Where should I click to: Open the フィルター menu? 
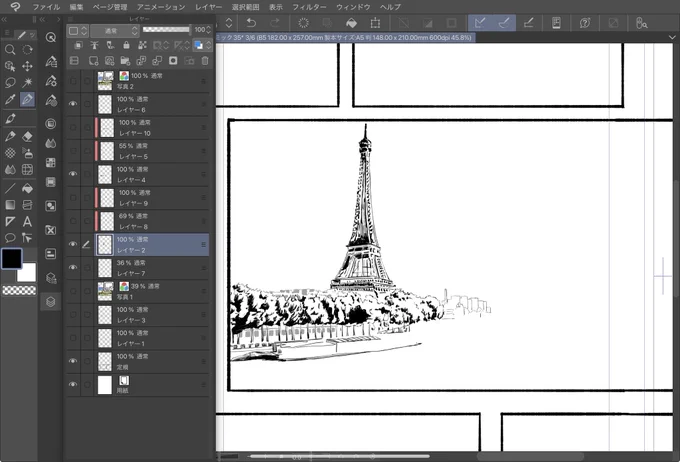click(309, 7)
